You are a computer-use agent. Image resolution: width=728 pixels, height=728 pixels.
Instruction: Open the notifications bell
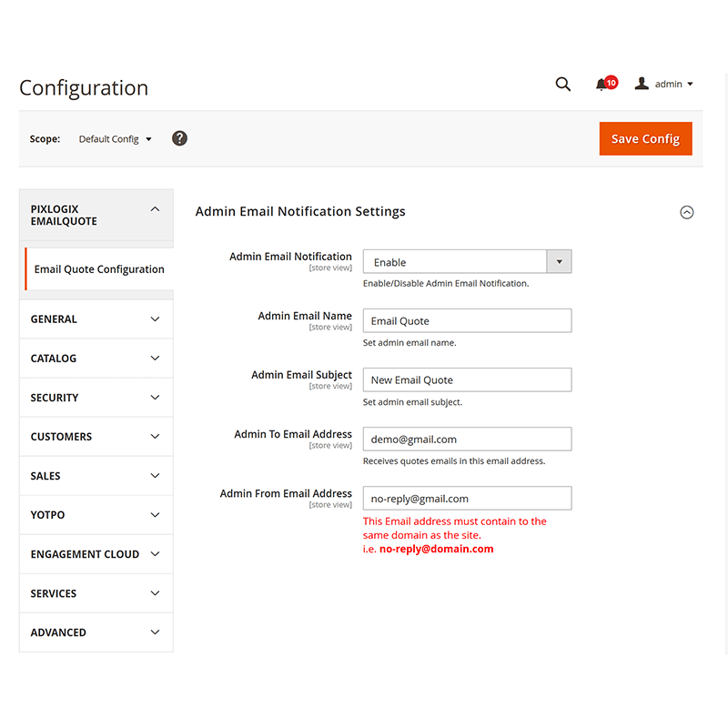(602, 84)
